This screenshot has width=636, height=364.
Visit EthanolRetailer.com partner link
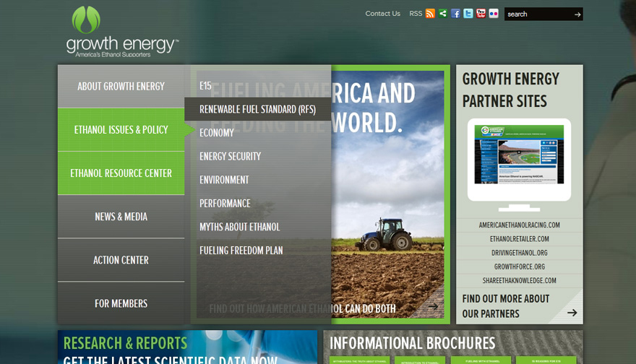coord(519,239)
